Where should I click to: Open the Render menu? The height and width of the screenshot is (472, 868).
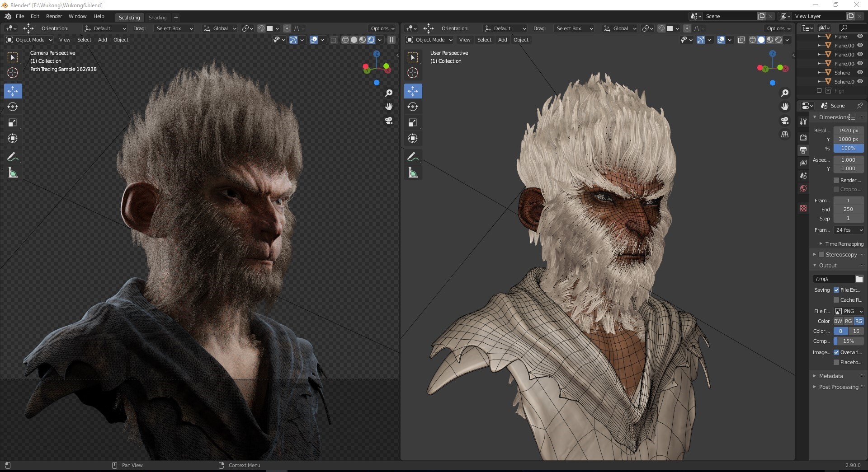click(x=54, y=16)
